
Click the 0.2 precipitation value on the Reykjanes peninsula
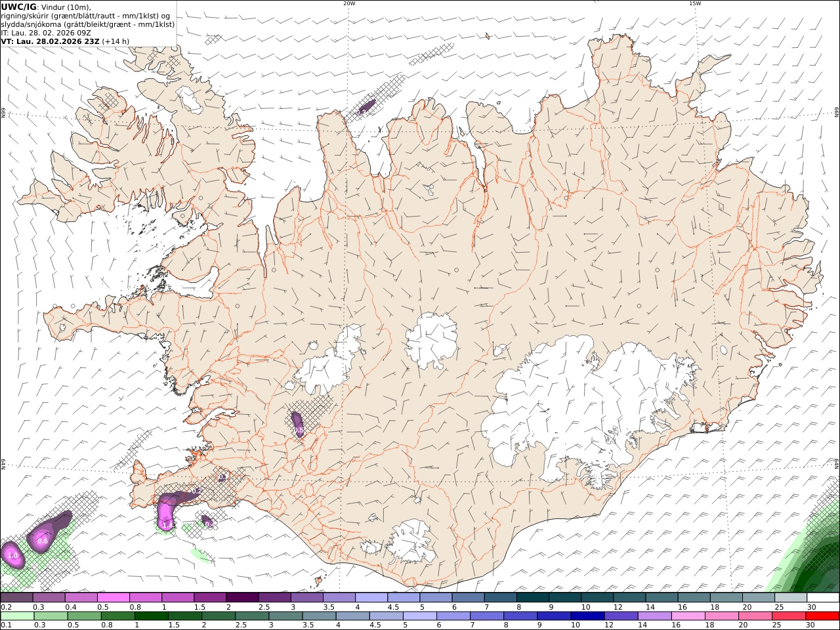pos(197,491)
